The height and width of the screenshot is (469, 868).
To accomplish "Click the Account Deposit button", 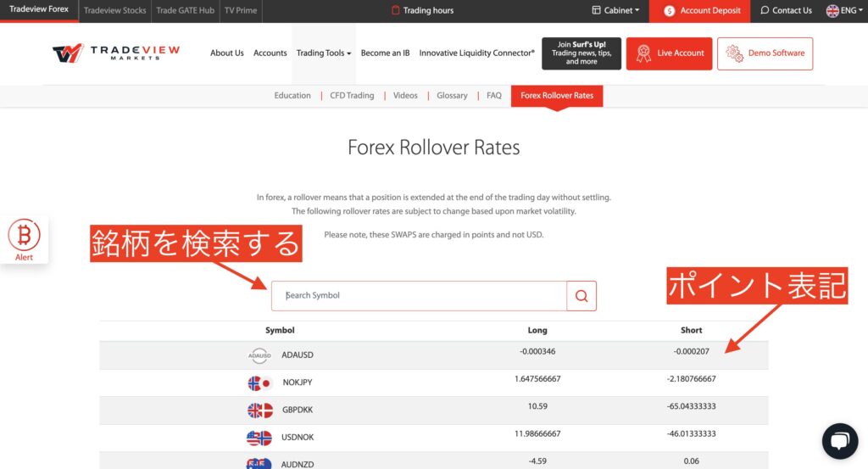I will pyautogui.click(x=699, y=10).
